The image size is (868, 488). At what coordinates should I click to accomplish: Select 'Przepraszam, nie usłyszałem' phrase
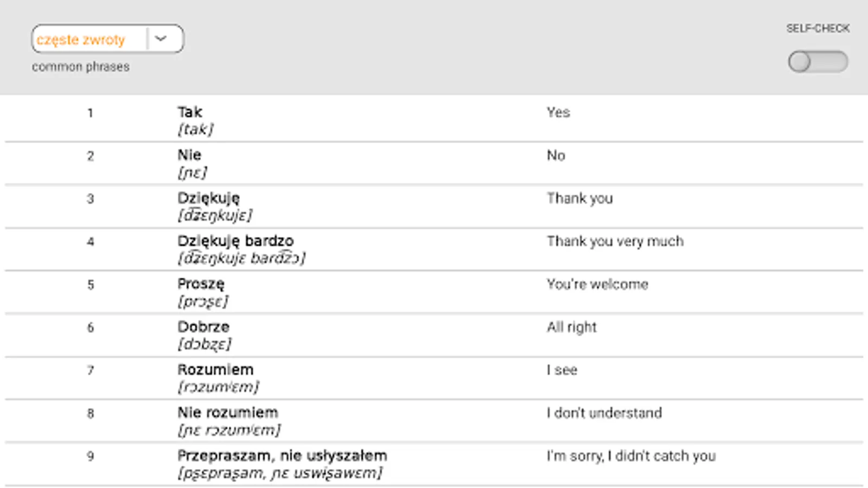click(282, 455)
